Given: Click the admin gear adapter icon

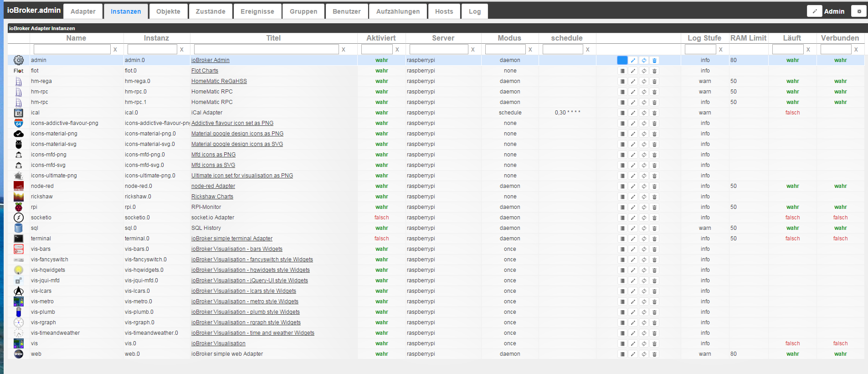Looking at the screenshot, I should point(19,60).
